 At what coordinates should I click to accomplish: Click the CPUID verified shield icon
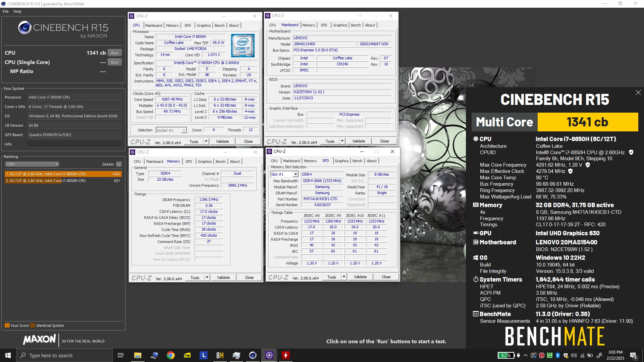click(631, 152)
